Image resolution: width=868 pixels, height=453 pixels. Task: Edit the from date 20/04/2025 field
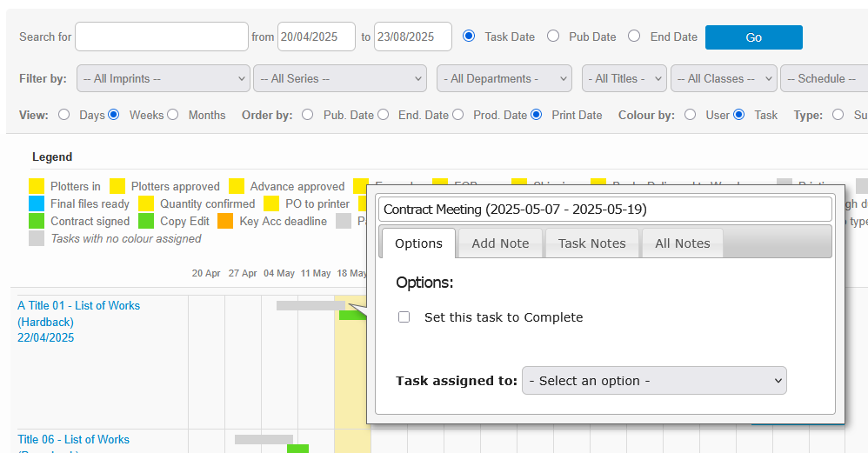click(316, 37)
